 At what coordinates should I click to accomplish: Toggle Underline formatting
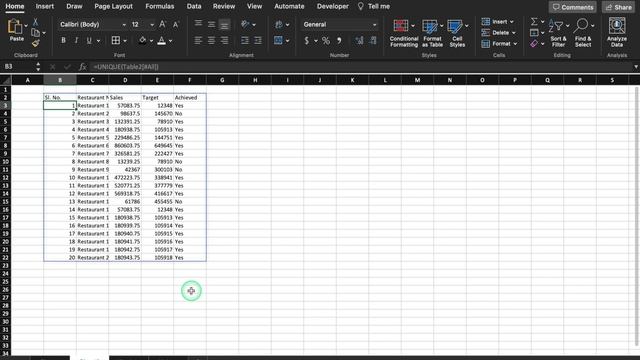coord(89,40)
